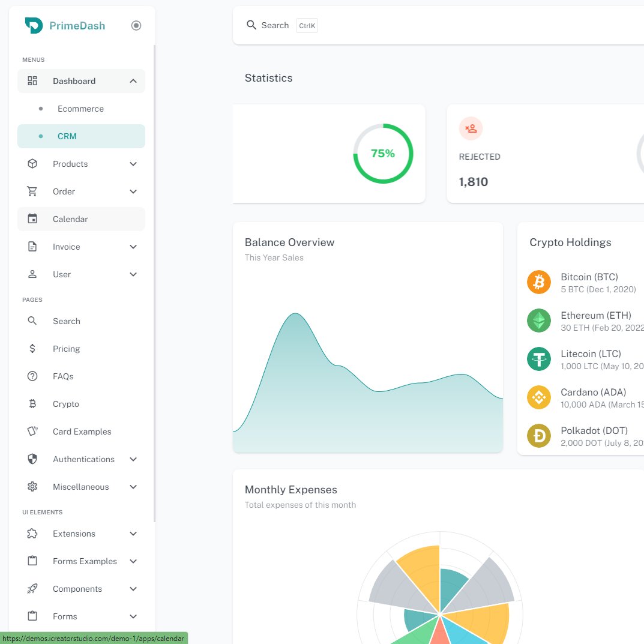Image resolution: width=644 pixels, height=644 pixels.
Task: Expand the Miscellaneous submenu chevron
Action: tap(133, 487)
